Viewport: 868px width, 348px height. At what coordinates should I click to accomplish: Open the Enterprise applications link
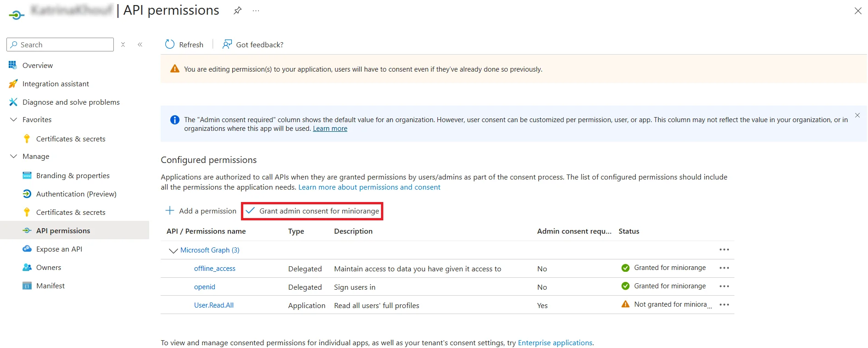(555, 342)
